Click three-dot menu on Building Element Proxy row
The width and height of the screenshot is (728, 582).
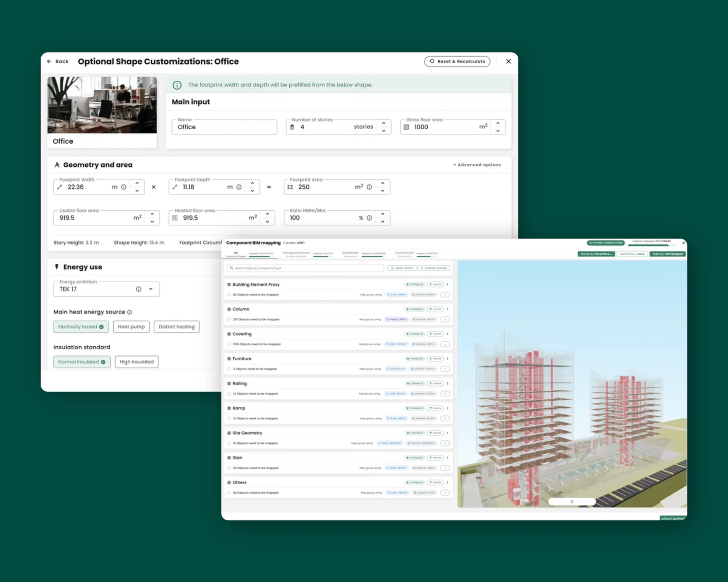coord(448,285)
